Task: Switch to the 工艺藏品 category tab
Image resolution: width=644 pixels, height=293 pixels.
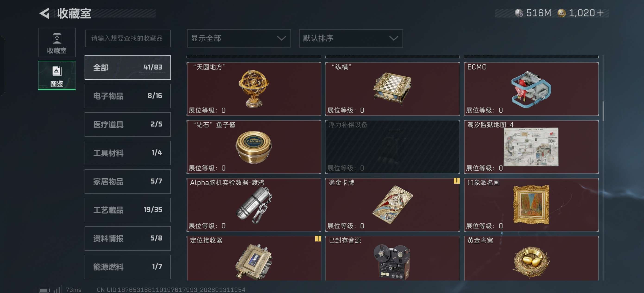Action: pyautogui.click(x=127, y=210)
